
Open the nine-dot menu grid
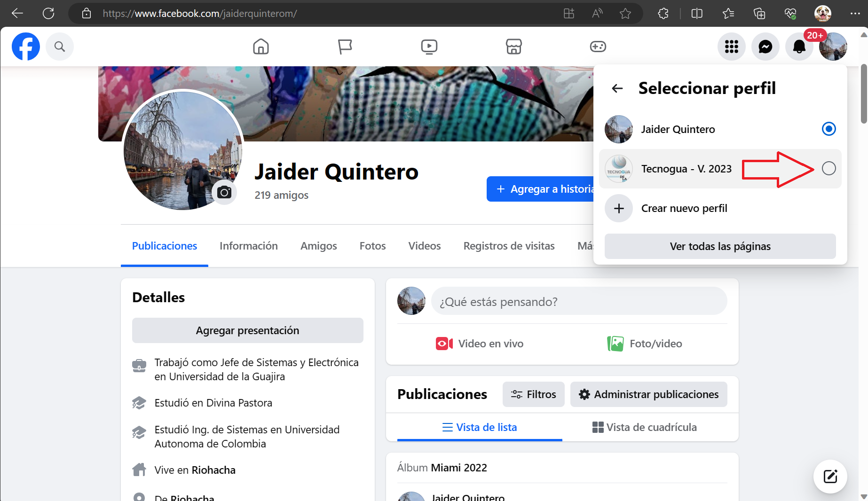(731, 47)
